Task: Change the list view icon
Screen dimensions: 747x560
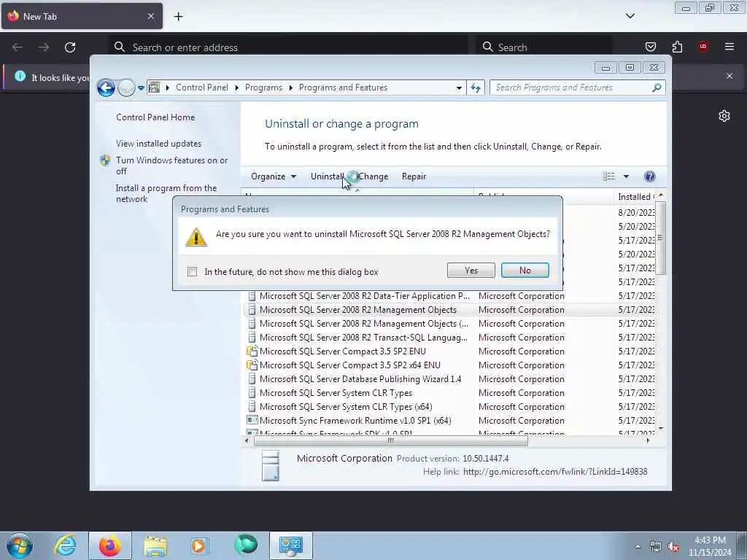Action: tap(609, 176)
